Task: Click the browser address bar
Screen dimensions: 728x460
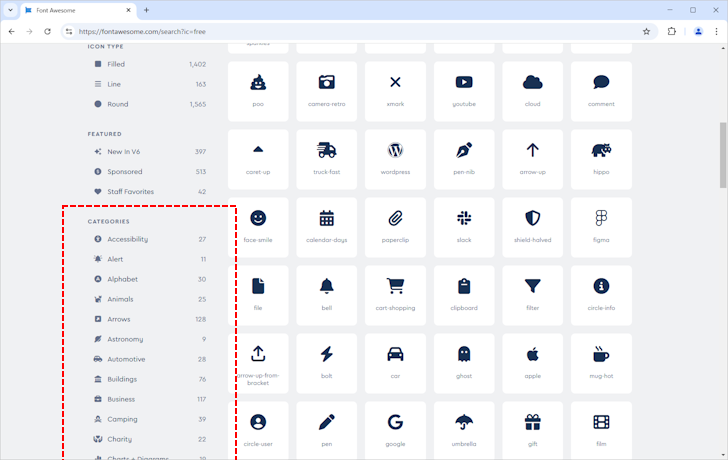Action: click(x=350, y=31)
